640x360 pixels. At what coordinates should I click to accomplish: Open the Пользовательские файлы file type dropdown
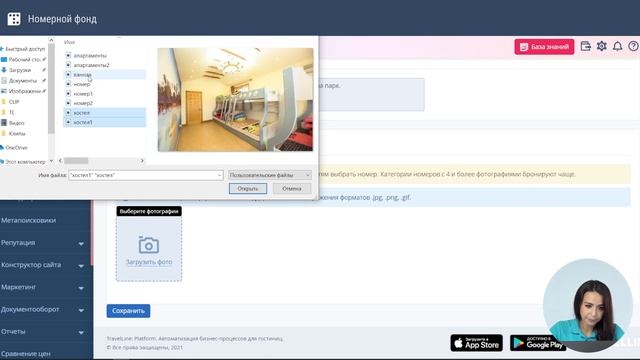pos(270,175)
